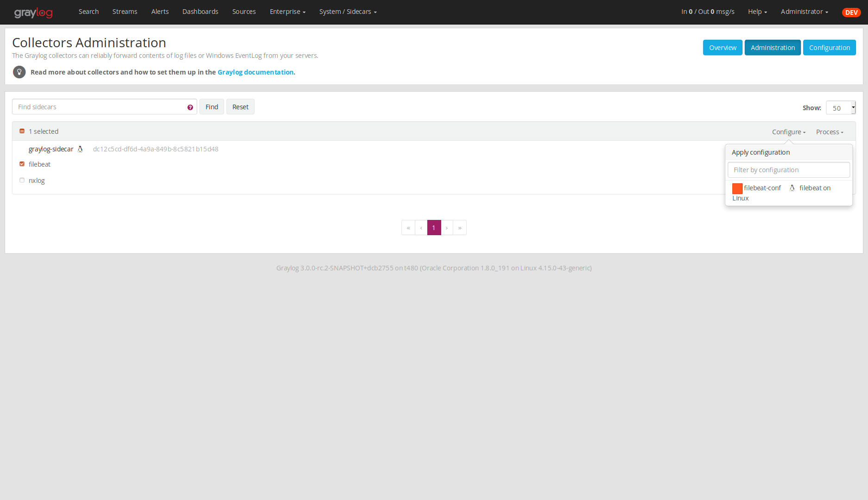Toggle the select-all checkbox beside '1 selected'
Image resolution: width=868 pixels, height=500 pixels.
[x=22, y=131]
